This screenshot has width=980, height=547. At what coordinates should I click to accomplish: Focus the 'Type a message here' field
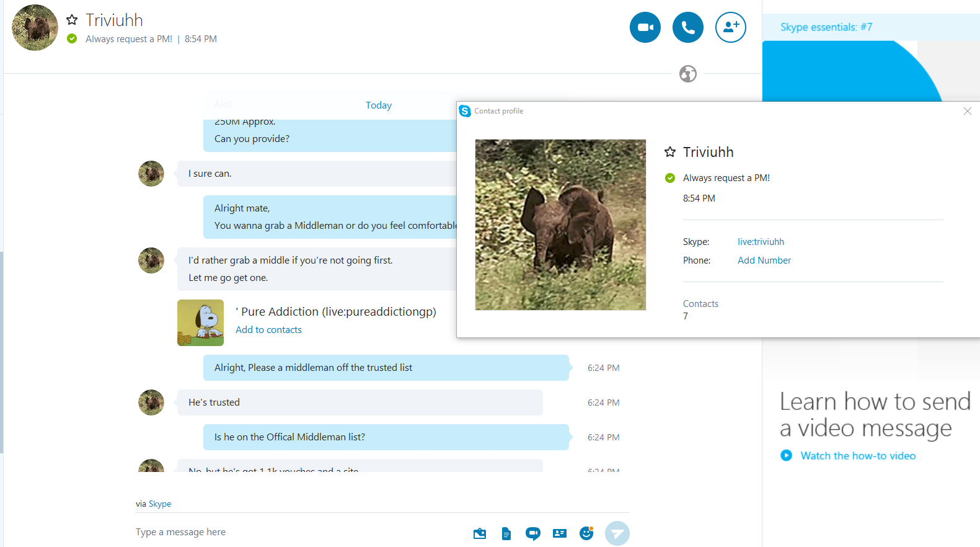[x=298, y=532]
